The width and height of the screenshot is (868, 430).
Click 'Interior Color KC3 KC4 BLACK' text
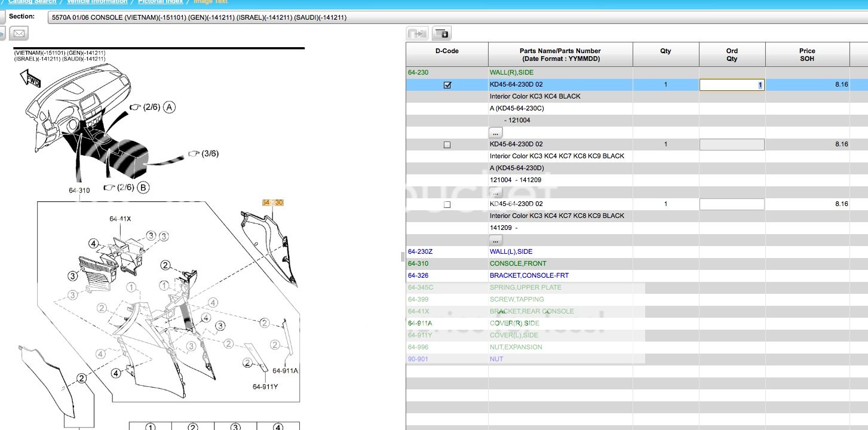[535, 96]
